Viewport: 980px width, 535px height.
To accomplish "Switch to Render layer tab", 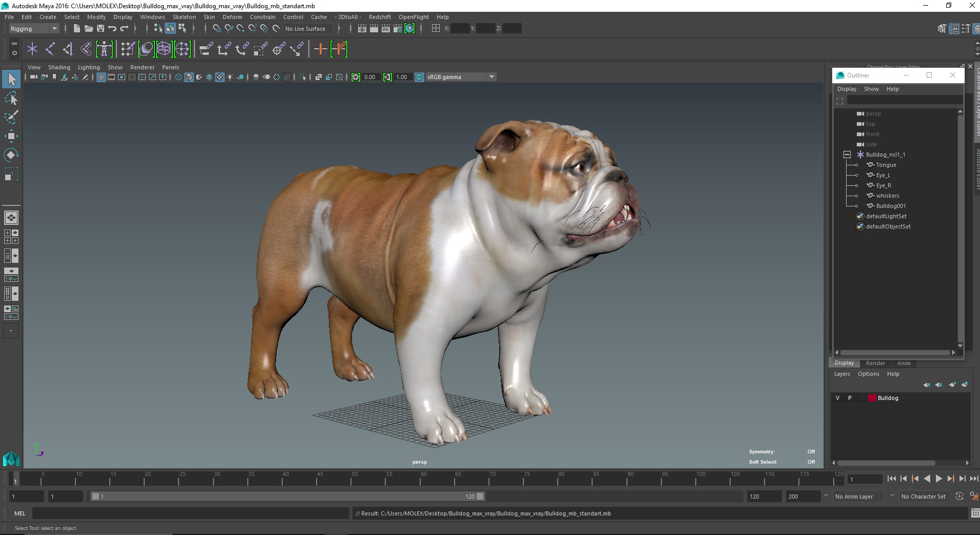I will click(875, 363).
